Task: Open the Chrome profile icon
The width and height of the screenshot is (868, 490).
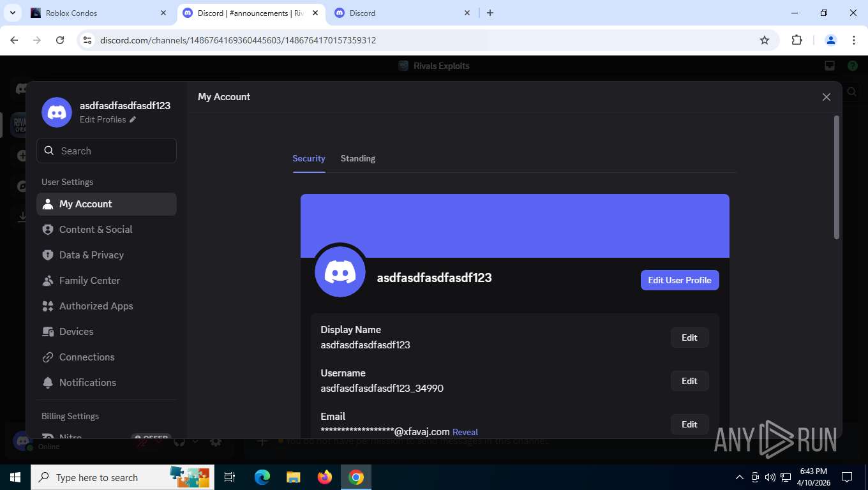Action: pyautogui.click(x=831, y=40)
